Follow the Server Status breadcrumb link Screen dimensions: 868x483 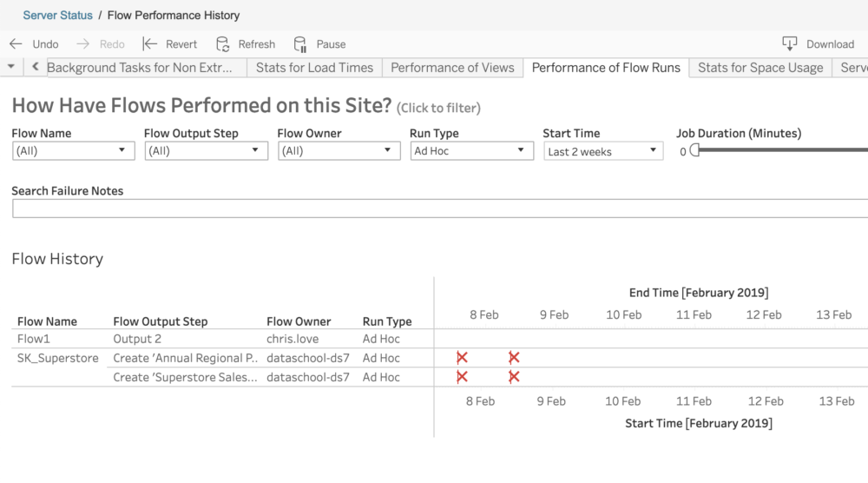pyautogui.click(x=57, y=16)
